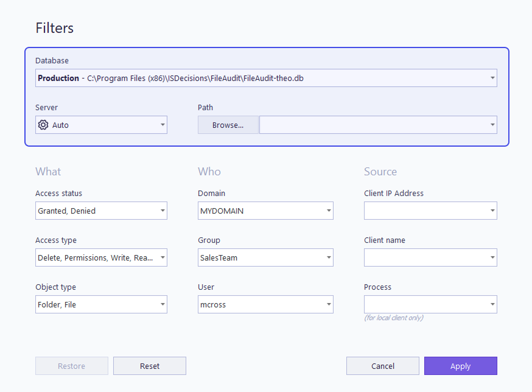Expand the Group dropdown showing SalesTeam
The image size is (532, 392).
pos(265,257)
